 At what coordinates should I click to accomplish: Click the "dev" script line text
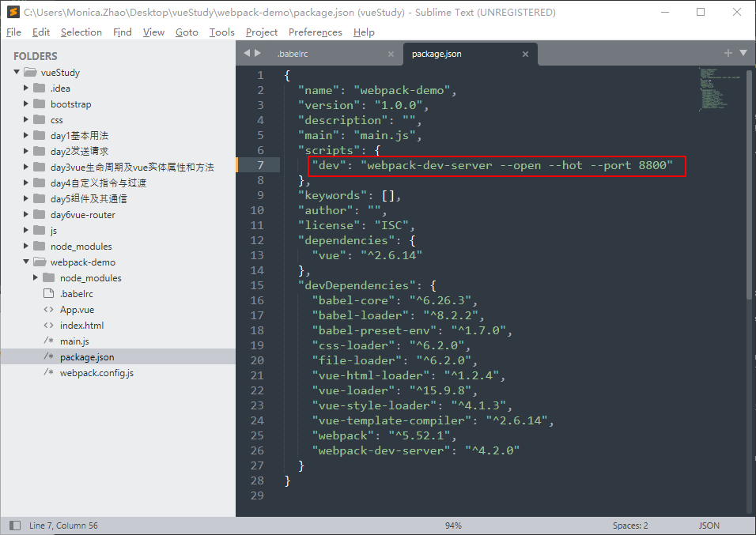pos(492,165)
